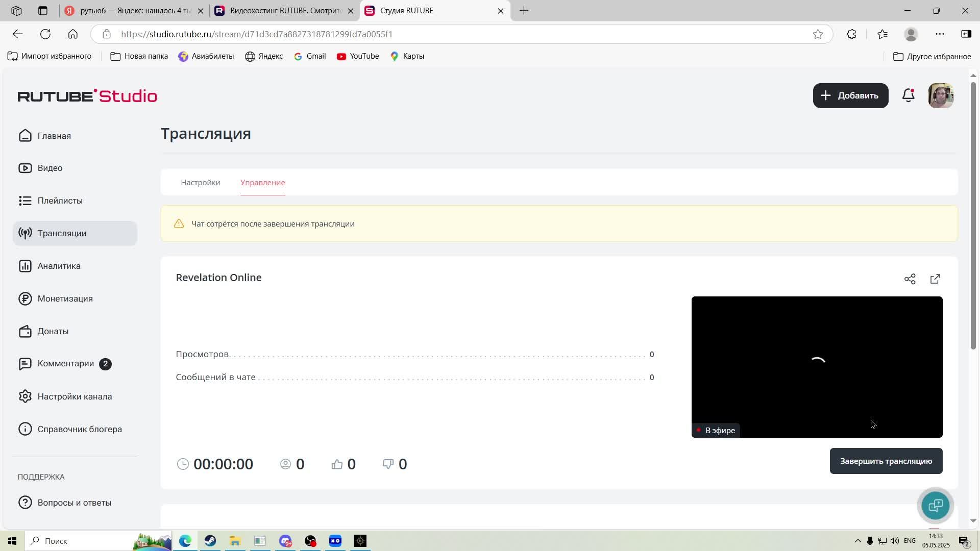Open the Авиабилеты bookmark
The width and height of the screenshot is (980, 551).
click(x=206, y=56)
